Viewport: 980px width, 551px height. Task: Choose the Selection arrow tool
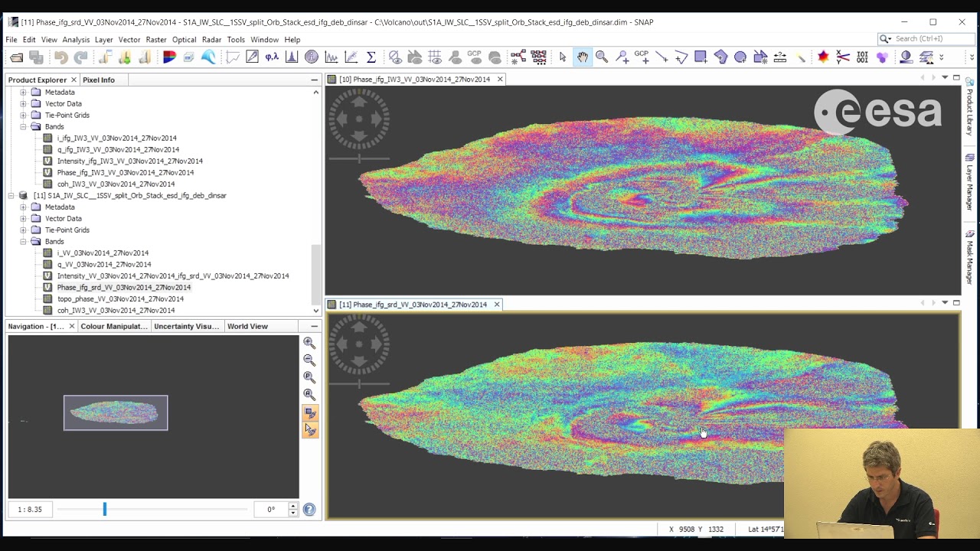click(x=563, y=57)
